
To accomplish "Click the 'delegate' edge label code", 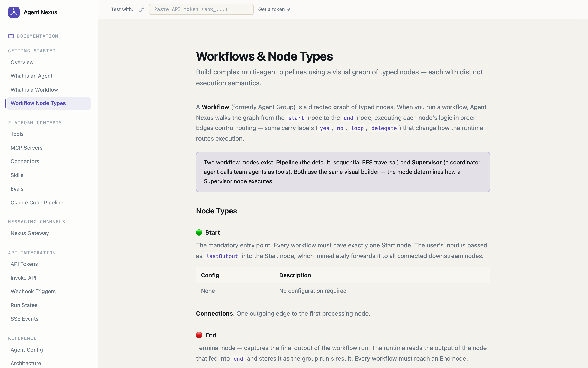I will [384, 128].
